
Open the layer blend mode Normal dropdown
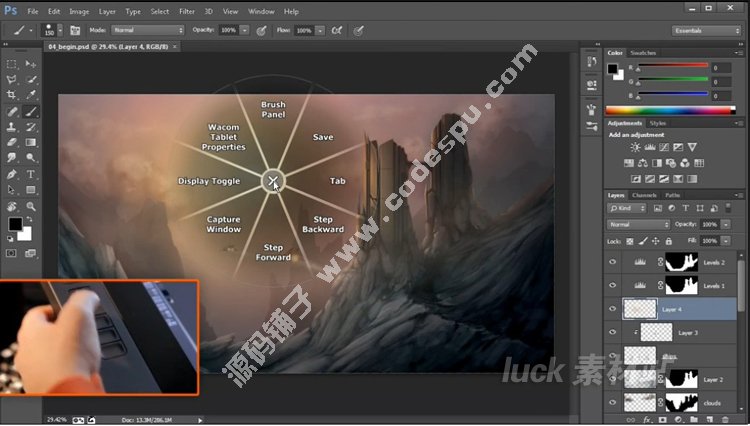(639, 225)
